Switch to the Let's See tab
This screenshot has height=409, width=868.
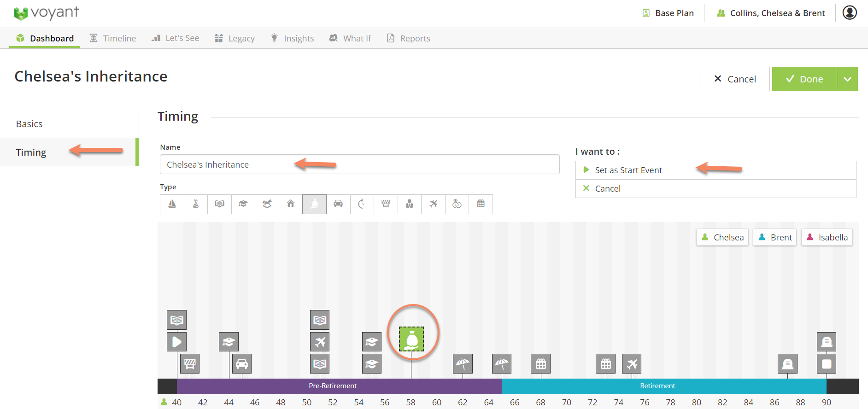pos(176,38)
